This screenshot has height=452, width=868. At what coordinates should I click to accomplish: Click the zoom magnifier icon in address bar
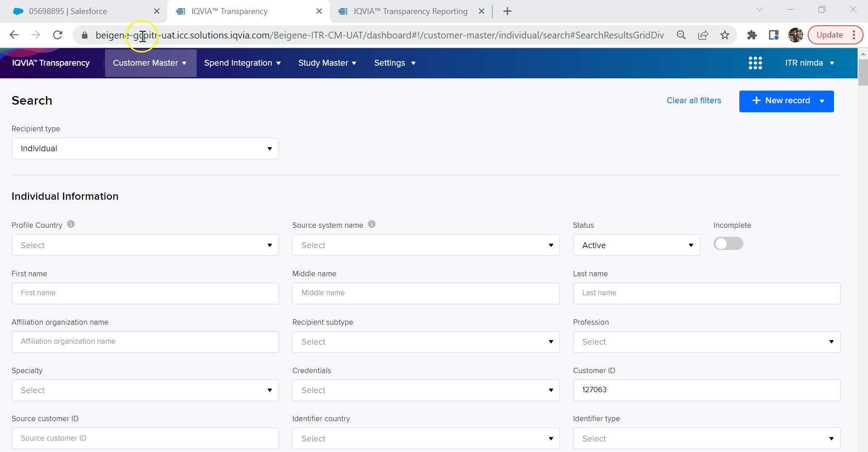click(681, 35)
